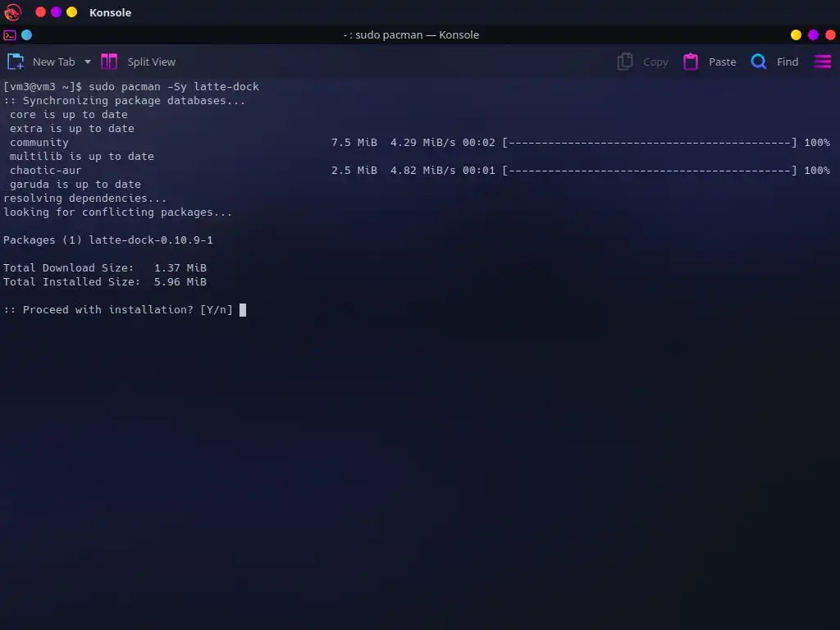Viewport: 840px width, 630px height.
Task: Open the New Tab dropdown arrow
Action: [x=87, y=62]
